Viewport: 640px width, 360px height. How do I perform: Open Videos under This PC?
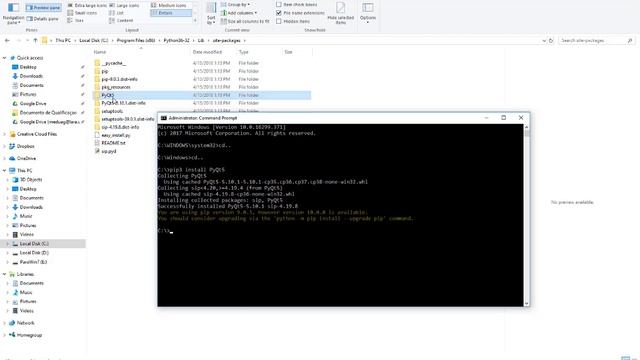point(27,234)
